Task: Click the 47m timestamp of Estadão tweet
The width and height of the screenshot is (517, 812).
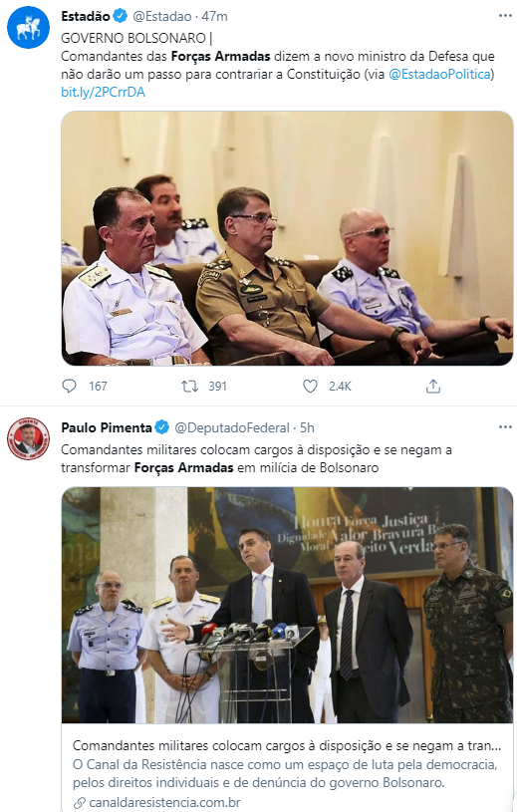Action: point(215,16)
